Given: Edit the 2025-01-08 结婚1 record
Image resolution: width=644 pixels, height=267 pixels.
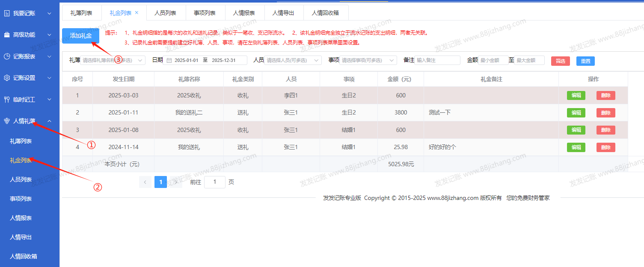Looking at the screenshot, I should point(576,130).
